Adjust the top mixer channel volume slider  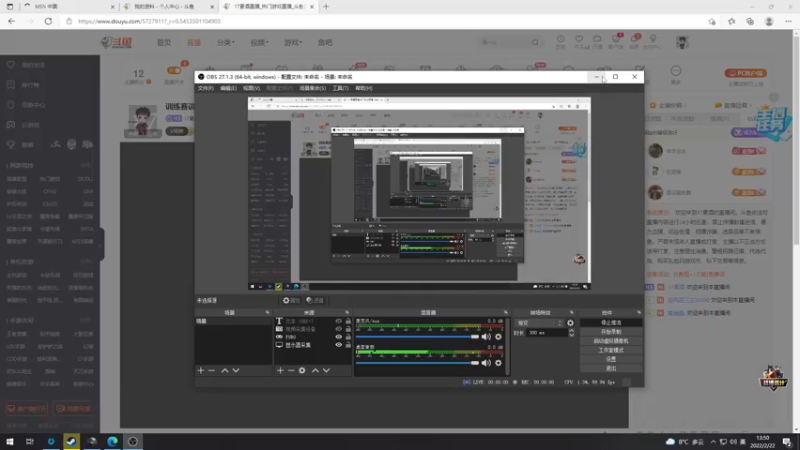click(x=417, y=337)
